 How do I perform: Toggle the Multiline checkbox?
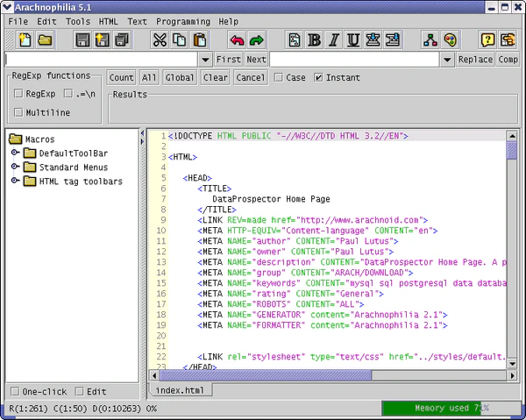click(18, 112)
